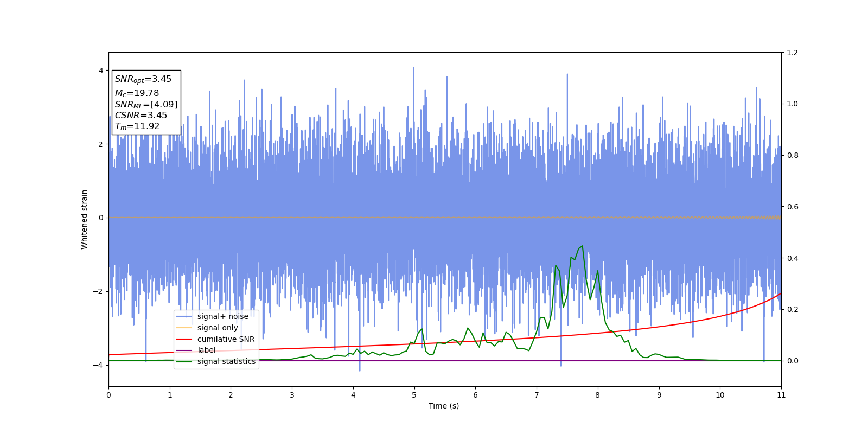Click the right y-axis tick label 0.2
This screenshot has width=868, height=434.
coord(793,310)
